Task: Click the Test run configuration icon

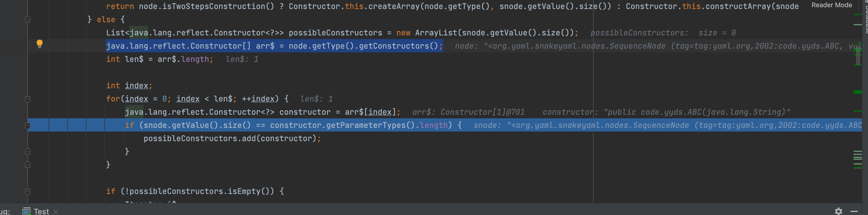Action: coord(26,211)
